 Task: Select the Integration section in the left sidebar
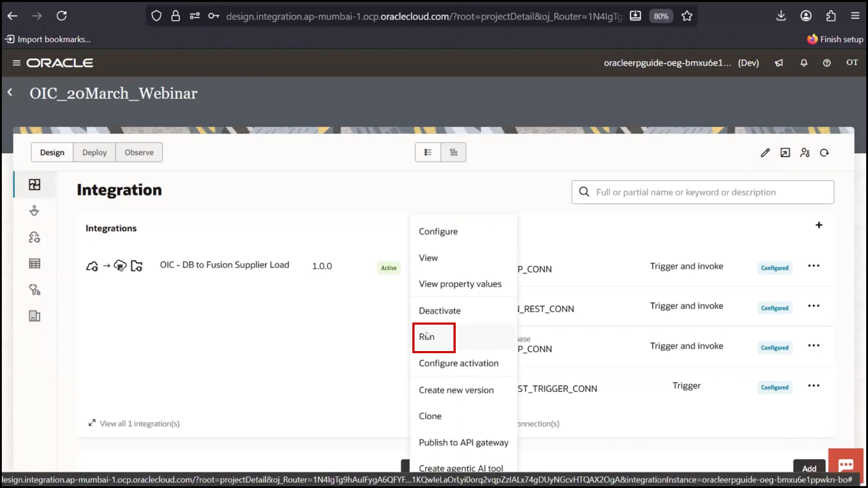34,184
